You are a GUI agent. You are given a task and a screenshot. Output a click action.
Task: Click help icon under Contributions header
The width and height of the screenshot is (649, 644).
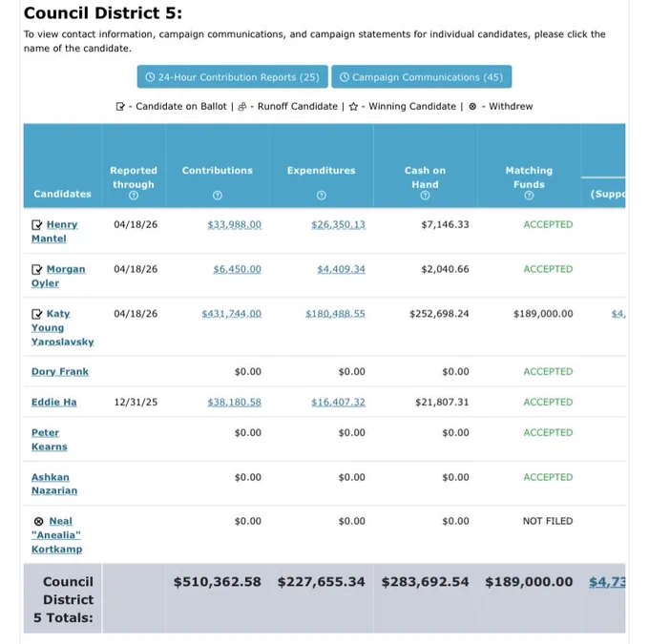click(218, 196)
